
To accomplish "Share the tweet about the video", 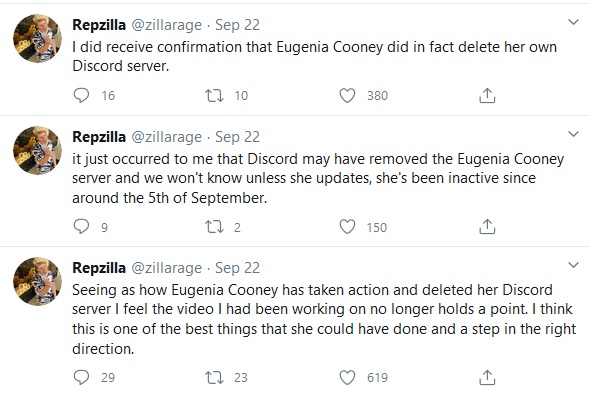I will pyautogui.click(x=487, y=377).
